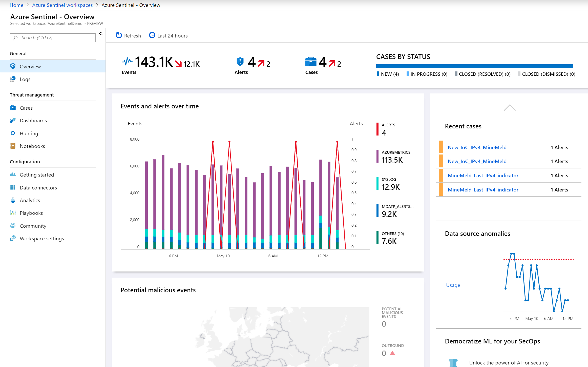Click the Usage anomaly link
The image size is (588, 367).
(453, 285)
